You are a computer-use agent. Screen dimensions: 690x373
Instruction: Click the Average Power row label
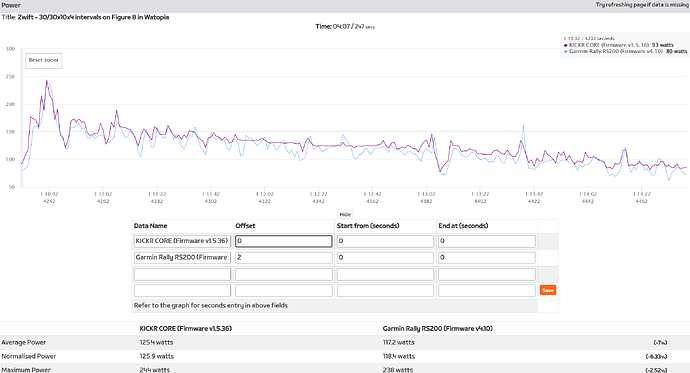tap(24, 342)
